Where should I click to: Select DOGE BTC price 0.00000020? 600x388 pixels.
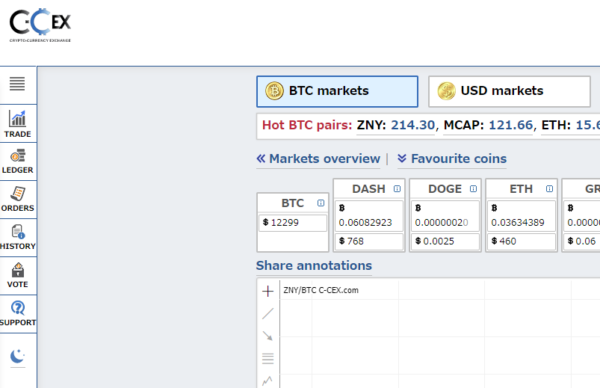click(x=445, y=216)
